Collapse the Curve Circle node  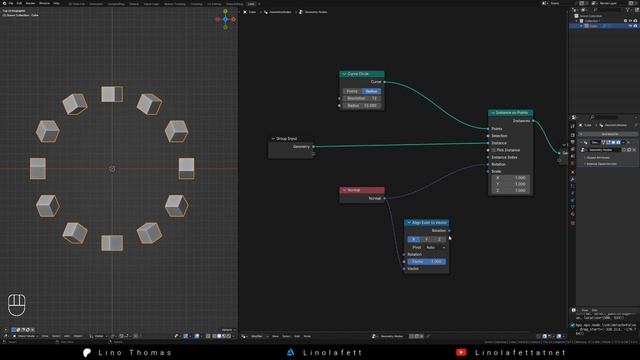pyautogui.click(x=344, y=74)
